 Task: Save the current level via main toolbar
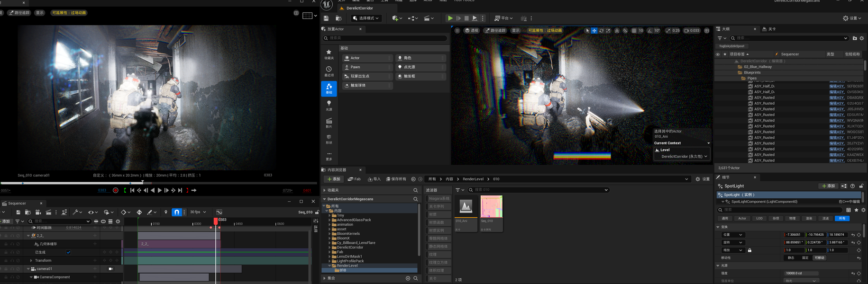pyautogui.click(x=326, y=18)
